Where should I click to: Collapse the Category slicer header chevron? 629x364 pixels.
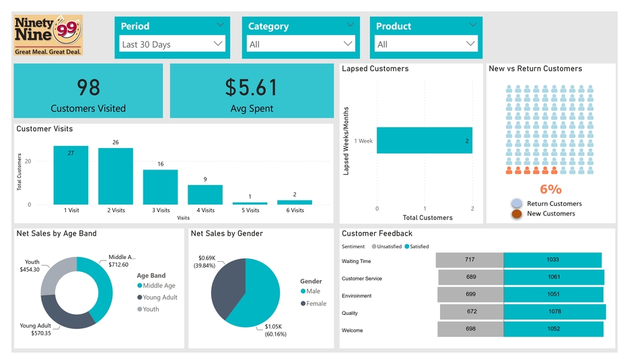tap(349, 25)
